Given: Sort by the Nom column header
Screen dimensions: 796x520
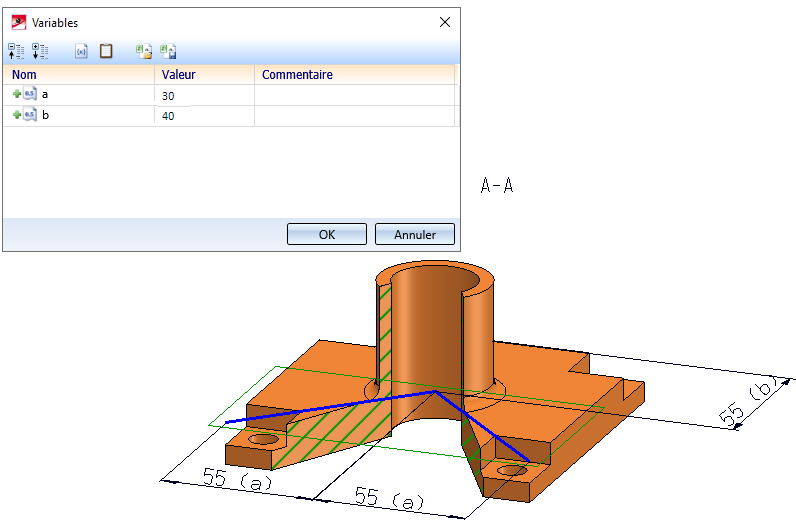Looking at the screenshot, I should pyautogui.click(x=80, y=75).
